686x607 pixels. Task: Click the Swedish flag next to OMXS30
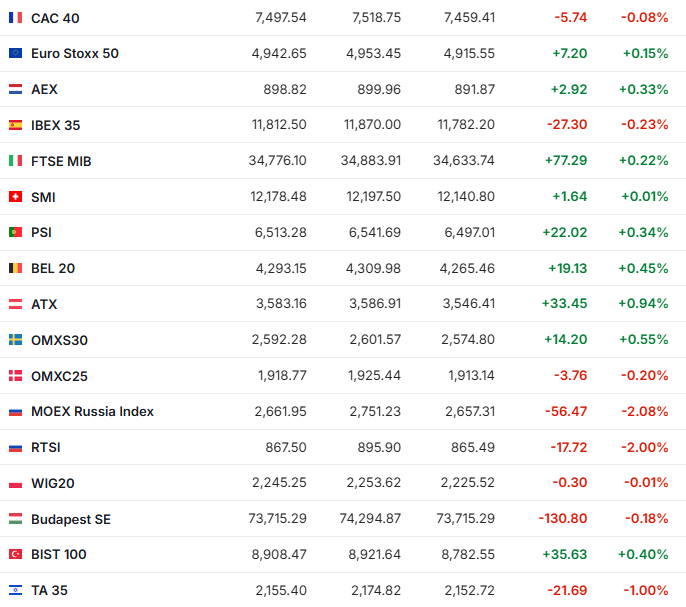pos(15,340)
